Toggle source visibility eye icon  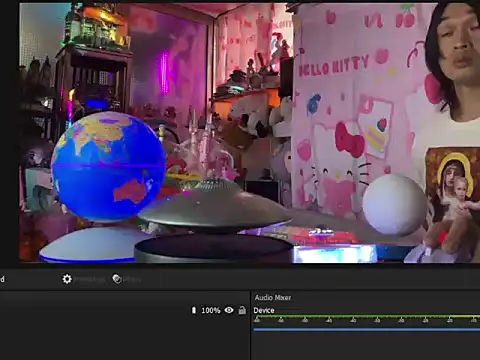pyautogui.click(x=229, y=310)
